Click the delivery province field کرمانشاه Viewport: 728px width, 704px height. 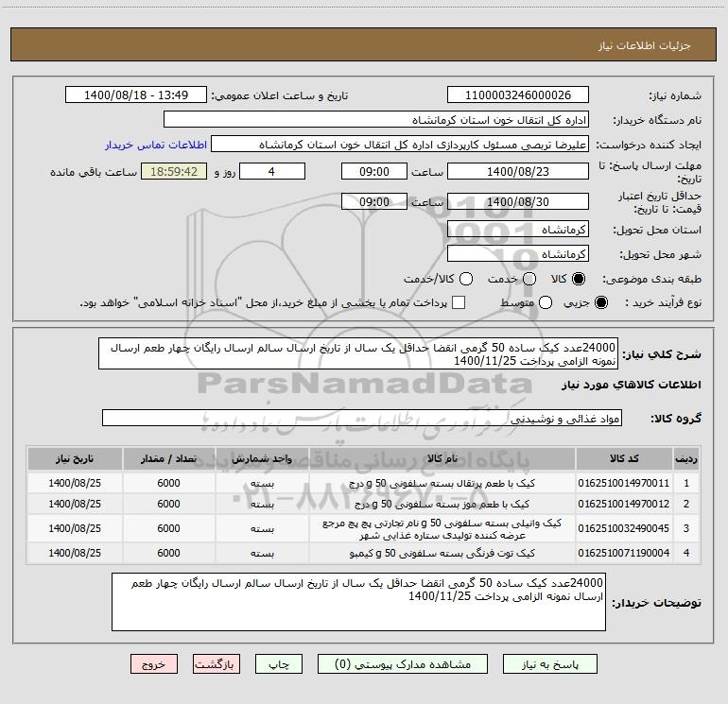(518, 230)
